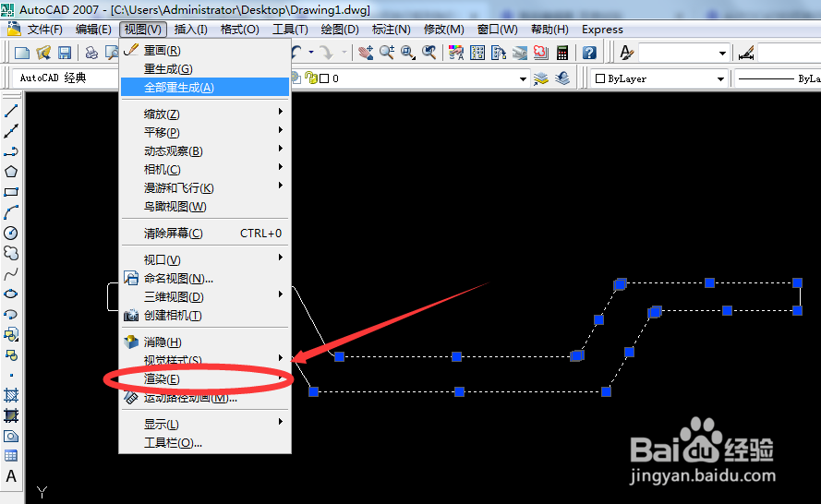This screenshot has width=821, height=504.
Task: Select the Ellipse tool
Action: 11,294
